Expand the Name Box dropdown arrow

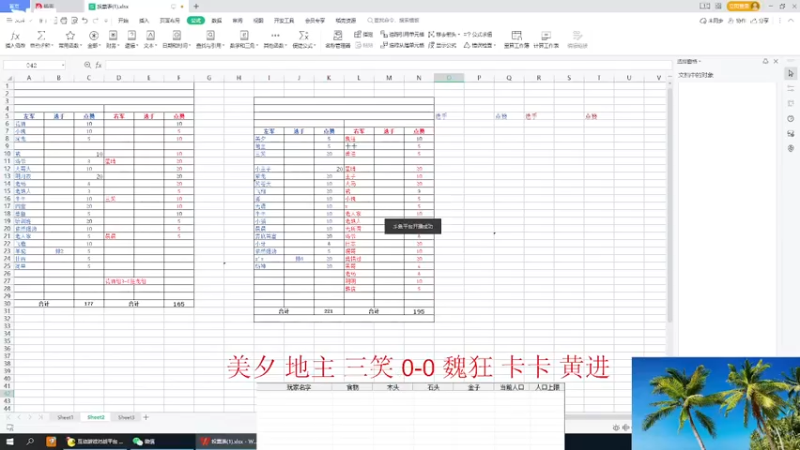(63, 65)
